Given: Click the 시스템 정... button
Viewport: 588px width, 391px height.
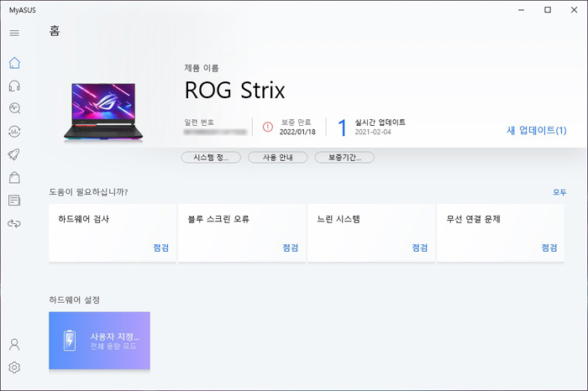Looking at the screenshot, I should coord(211,158).
